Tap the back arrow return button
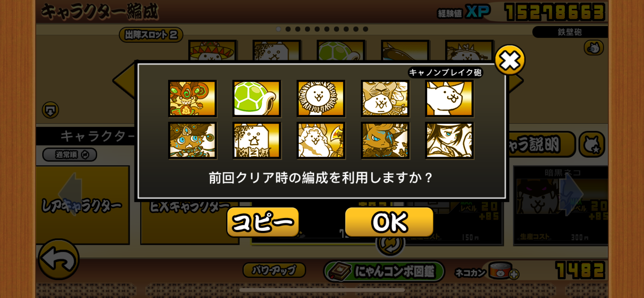 (58, 259)
